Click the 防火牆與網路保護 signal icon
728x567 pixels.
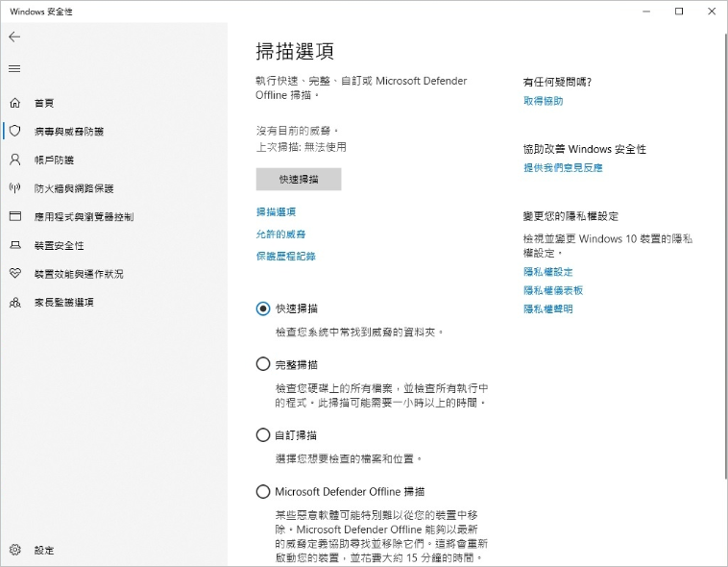tap(14, 188)
